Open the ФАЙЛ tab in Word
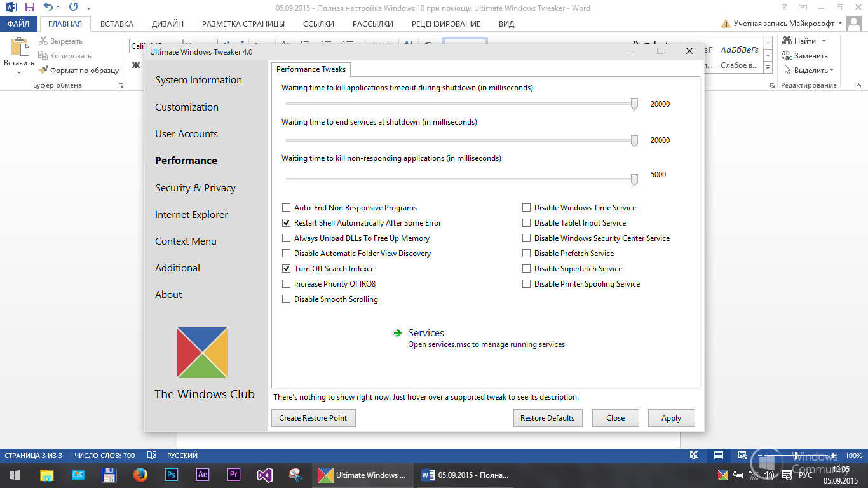Viewport: 868px width, 488px height. point(19,24)
